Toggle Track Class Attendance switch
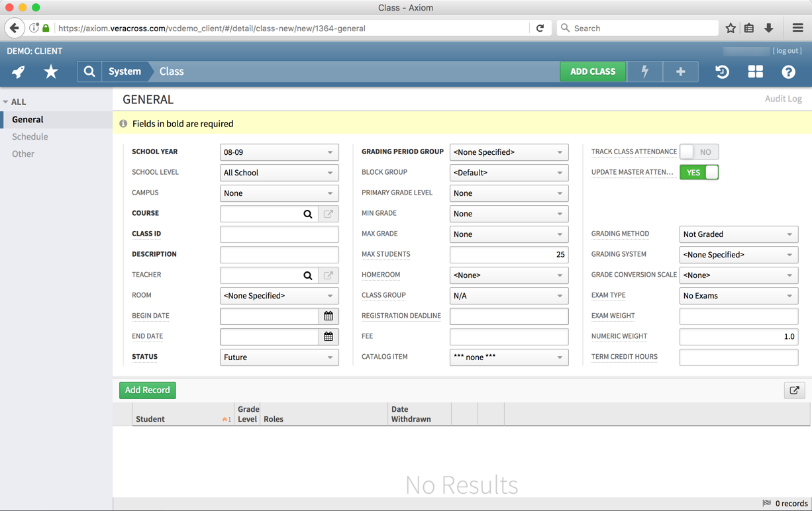 pos(699,152)
